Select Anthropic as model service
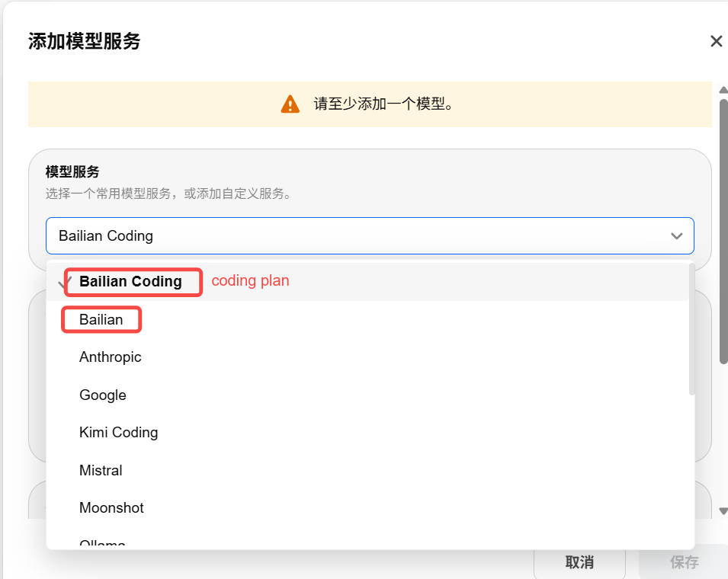Screen dimensions: 728x579 point(111,357)
